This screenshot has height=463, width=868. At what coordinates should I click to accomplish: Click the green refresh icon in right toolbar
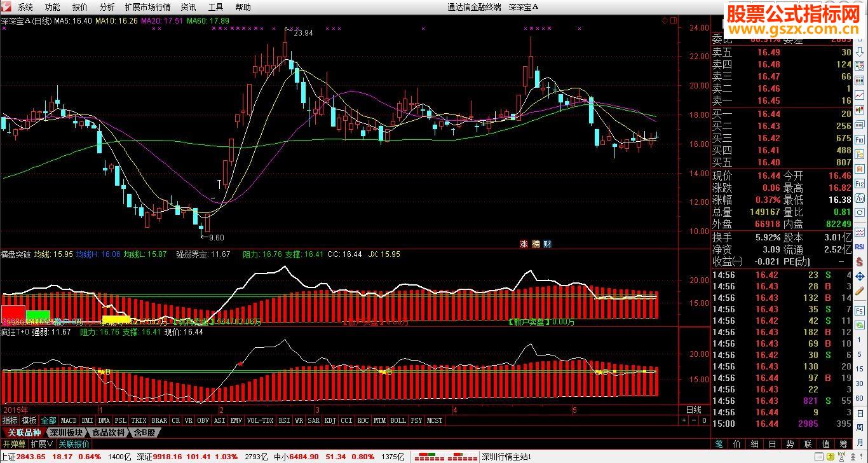pyautogui.click(x=859, y=325)
